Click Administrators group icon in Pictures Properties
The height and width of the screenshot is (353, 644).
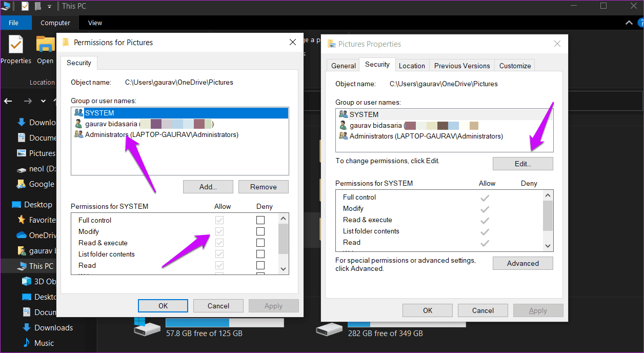pyautogui.click(x=343, y=136)
